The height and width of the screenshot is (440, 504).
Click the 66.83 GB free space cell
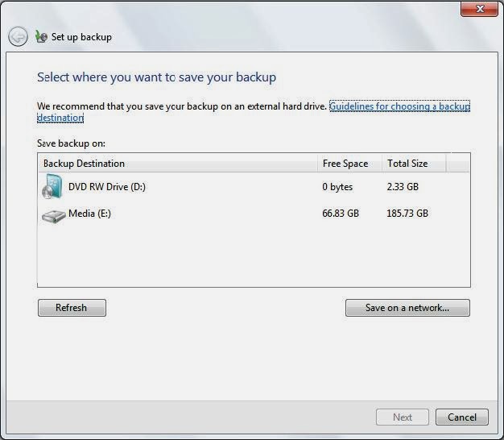(x=341, y=214)
